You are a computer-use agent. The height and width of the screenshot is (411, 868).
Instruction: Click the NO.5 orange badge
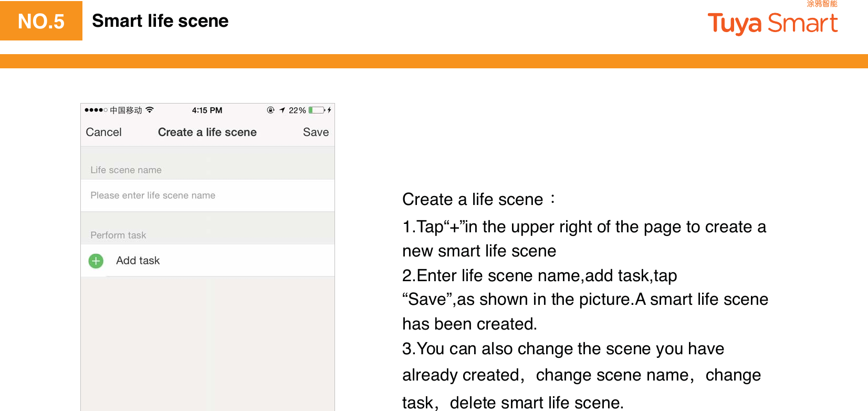coord(41,21)
